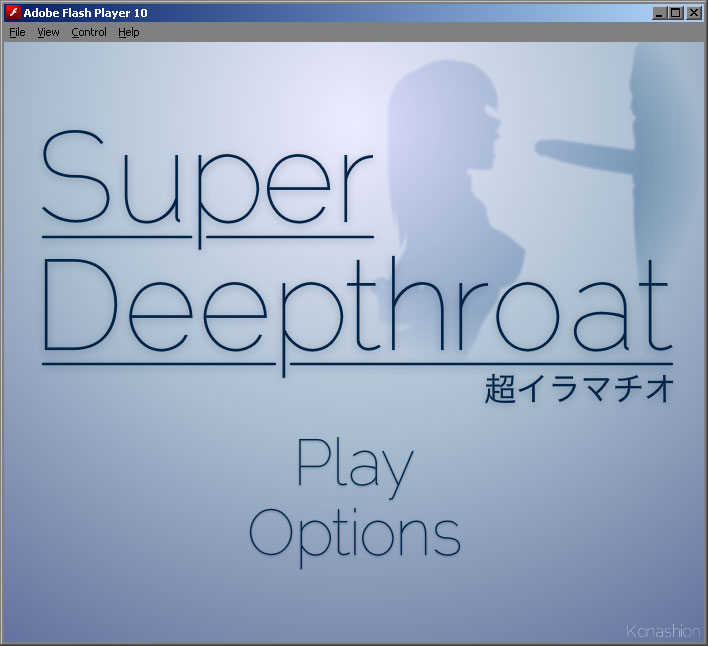Image resolution: width=708 pixels, height=646 pixels.
Task: Open the Options screen
Action: coord(355,533)
